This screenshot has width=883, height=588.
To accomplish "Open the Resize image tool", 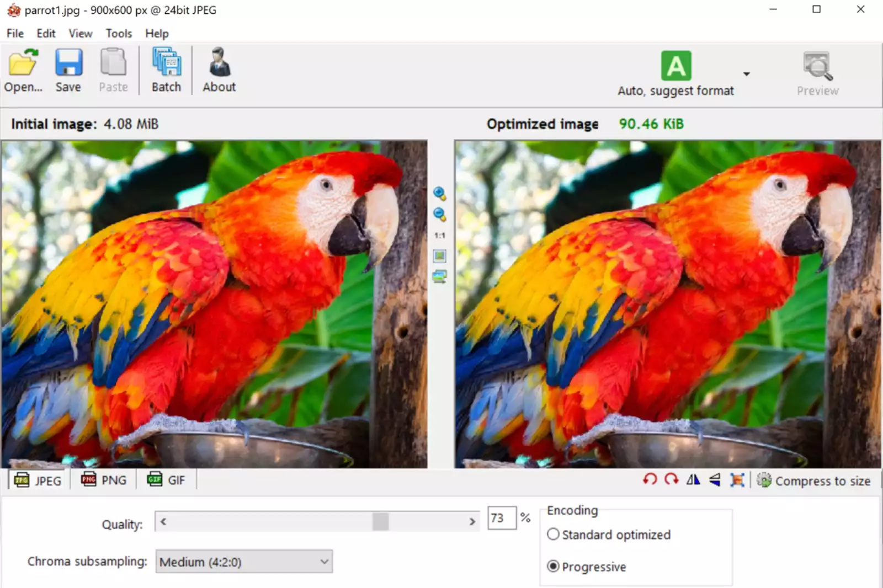I will coord(737,480).
